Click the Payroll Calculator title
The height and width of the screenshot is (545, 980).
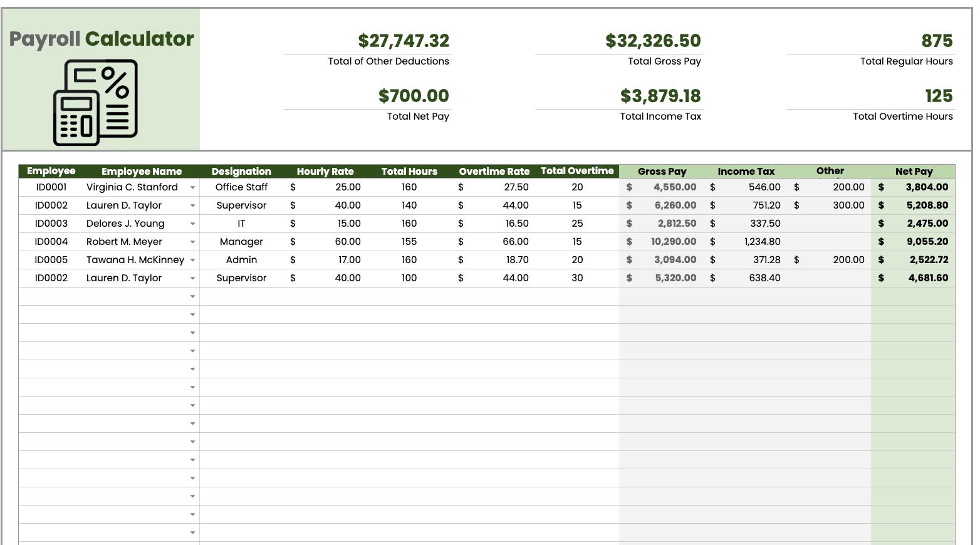[102, 39]
